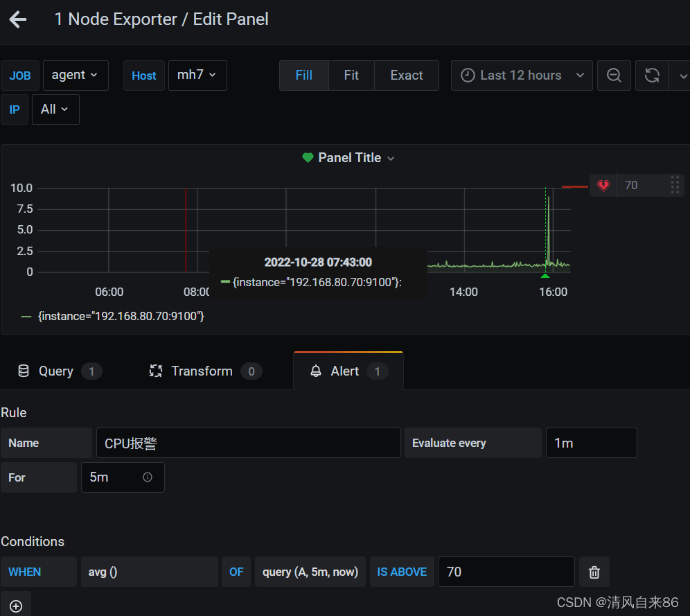The height and width of the screenshot is (616, 690).
Task: Switch to the Query tab
Action: pyautogui.click(x=55, y=371)
